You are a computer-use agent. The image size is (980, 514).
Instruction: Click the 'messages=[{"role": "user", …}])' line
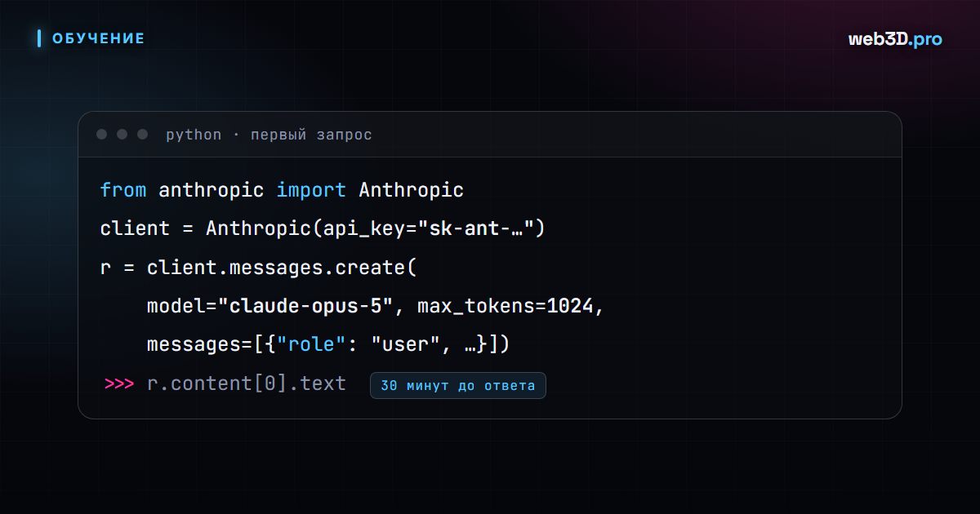(x=328, y=344)
